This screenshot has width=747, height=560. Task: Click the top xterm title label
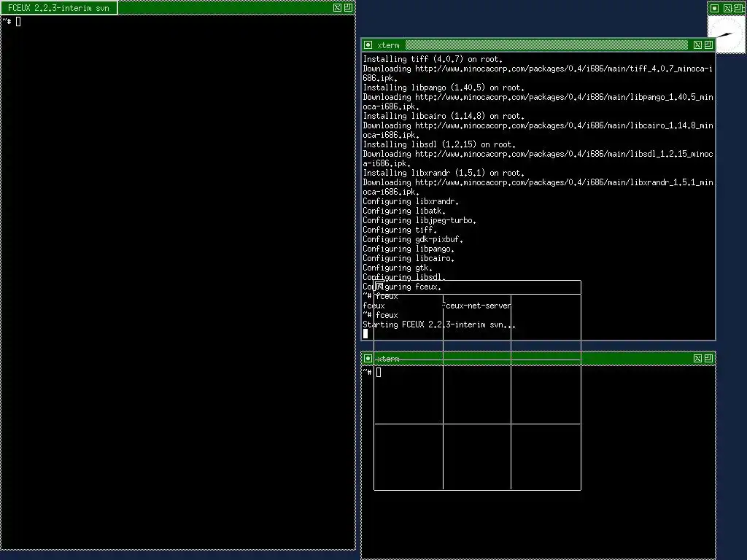[x=388, y=45]
